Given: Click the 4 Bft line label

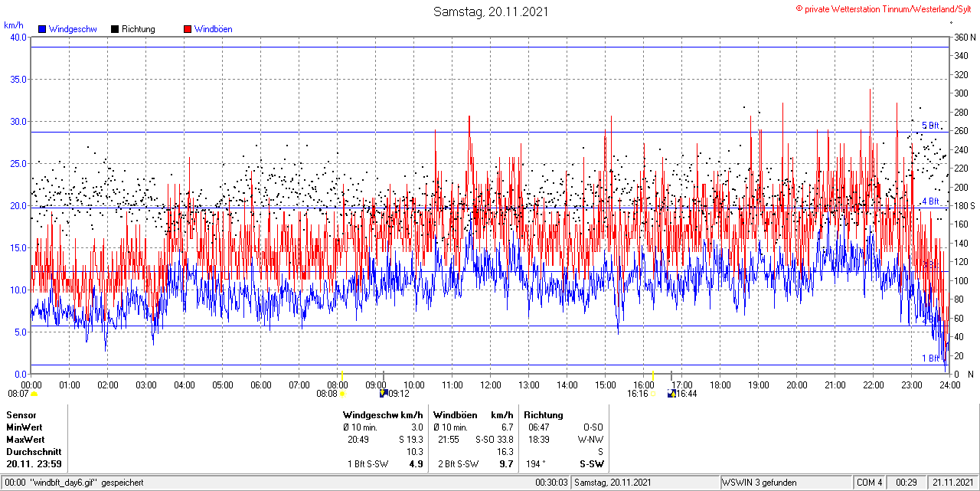Looking at the screenshot, I should [x=930, y=201].
